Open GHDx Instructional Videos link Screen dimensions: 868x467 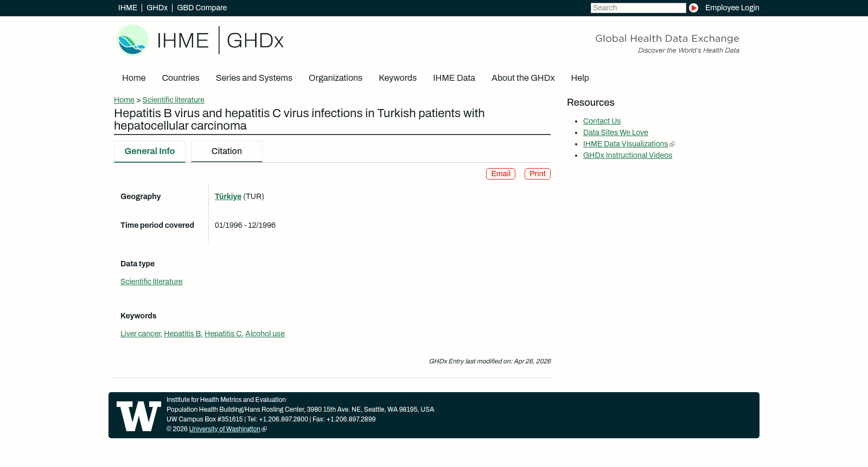pyautogui.click(x=628, y=155)
